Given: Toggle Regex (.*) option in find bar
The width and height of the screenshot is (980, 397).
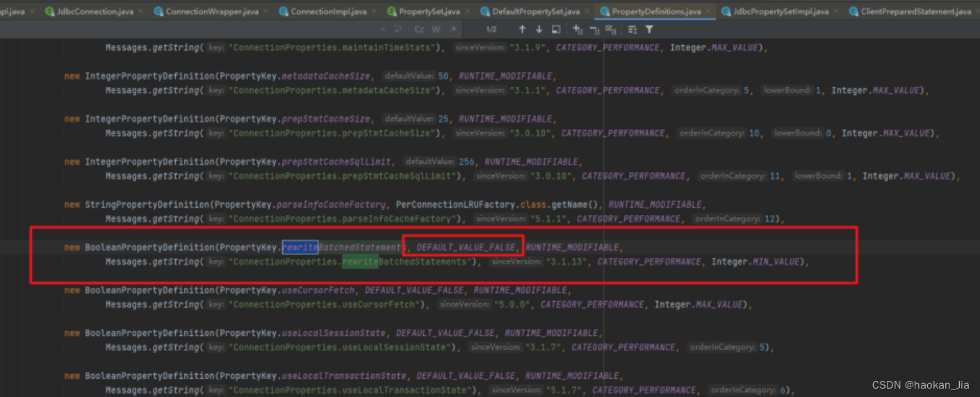Looking at the screenshot, I should click(x=453, y=29).
